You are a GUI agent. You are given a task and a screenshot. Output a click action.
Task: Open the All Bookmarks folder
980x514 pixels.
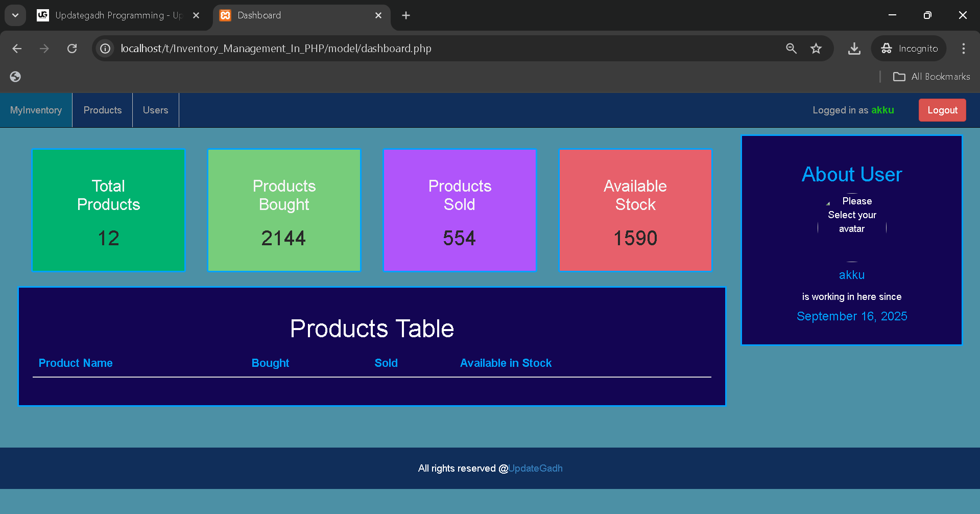[x=931, y=77]
